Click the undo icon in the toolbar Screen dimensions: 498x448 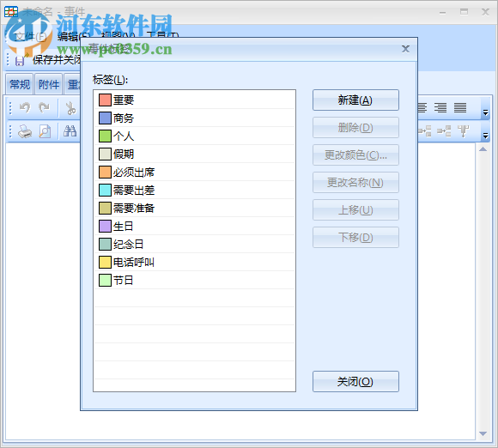tap(25, 107)
